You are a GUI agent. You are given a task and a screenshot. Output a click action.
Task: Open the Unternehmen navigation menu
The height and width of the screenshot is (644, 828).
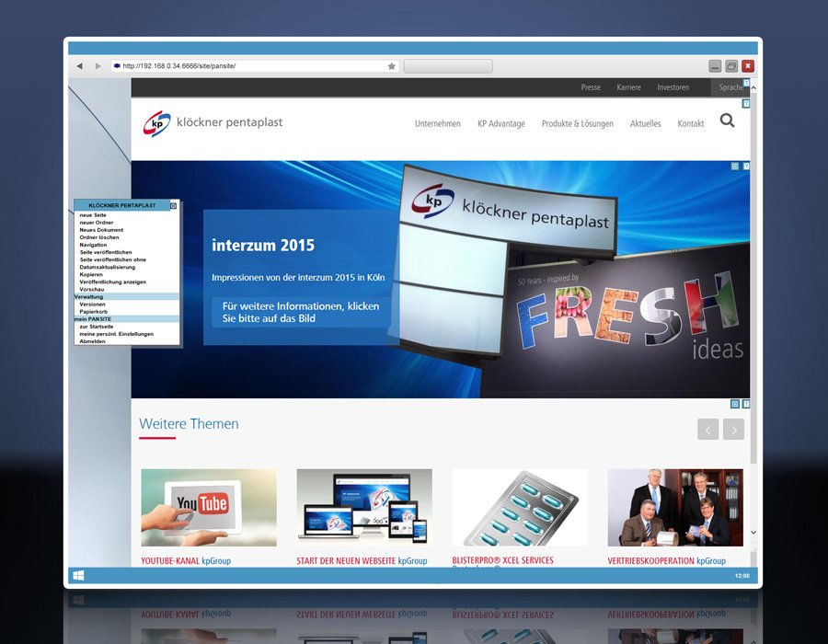coord(438,123)
